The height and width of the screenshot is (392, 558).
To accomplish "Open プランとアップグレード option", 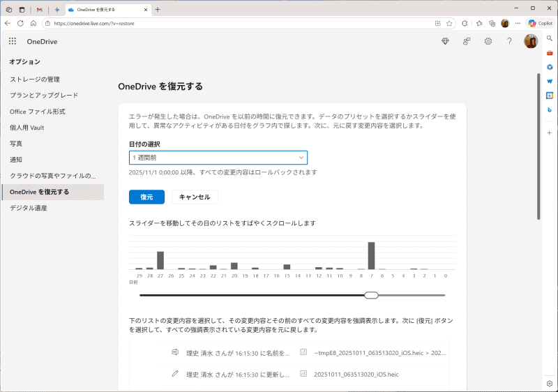I will 44,96.
